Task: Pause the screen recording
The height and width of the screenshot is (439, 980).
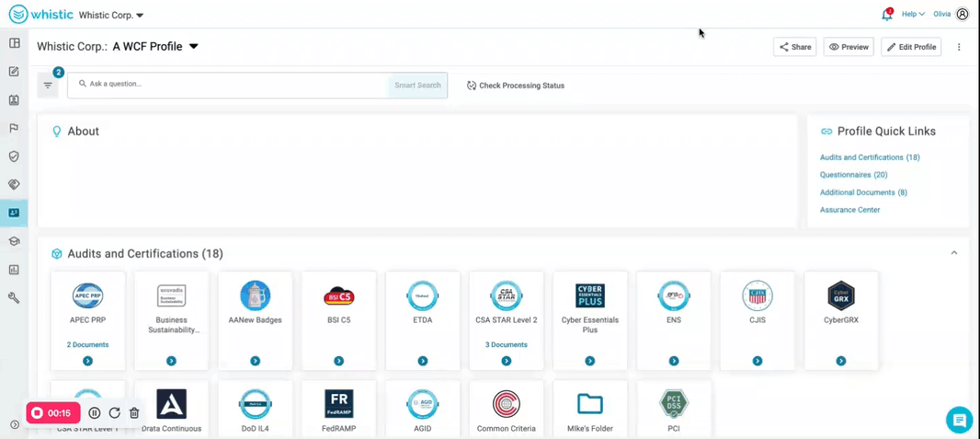Action: tap(95, 412)
